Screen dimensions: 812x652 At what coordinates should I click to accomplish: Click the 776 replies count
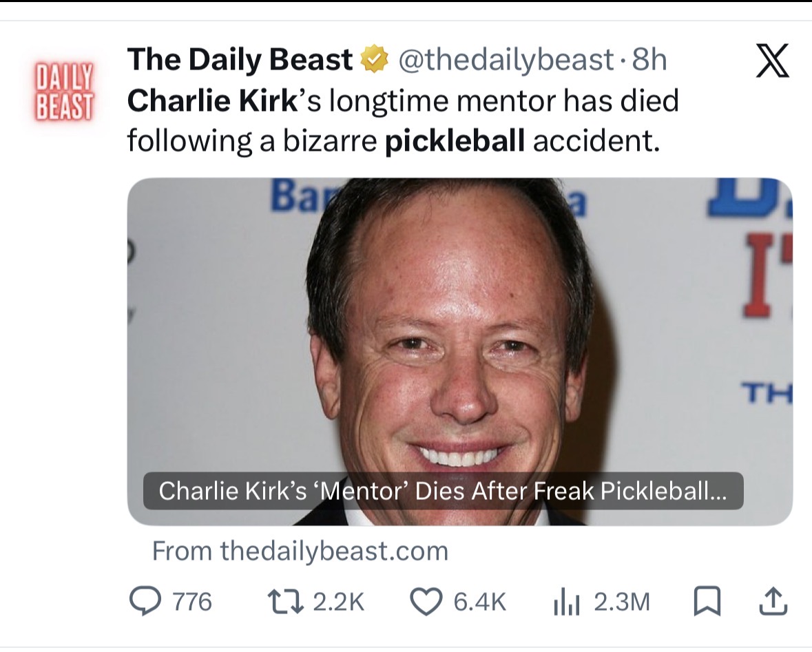192,602
